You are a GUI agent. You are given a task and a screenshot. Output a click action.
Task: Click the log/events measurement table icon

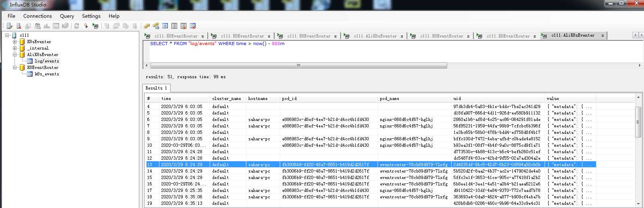click(x=30, y=61)
